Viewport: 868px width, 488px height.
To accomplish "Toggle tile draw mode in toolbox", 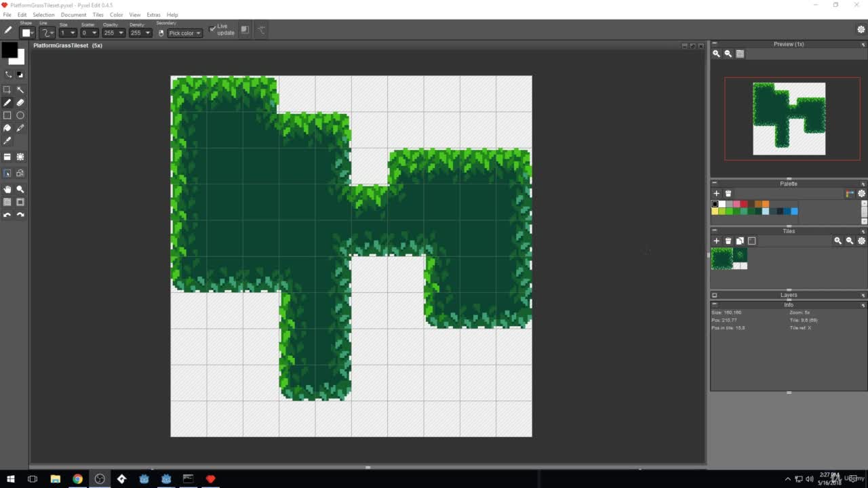I will 7,174.
